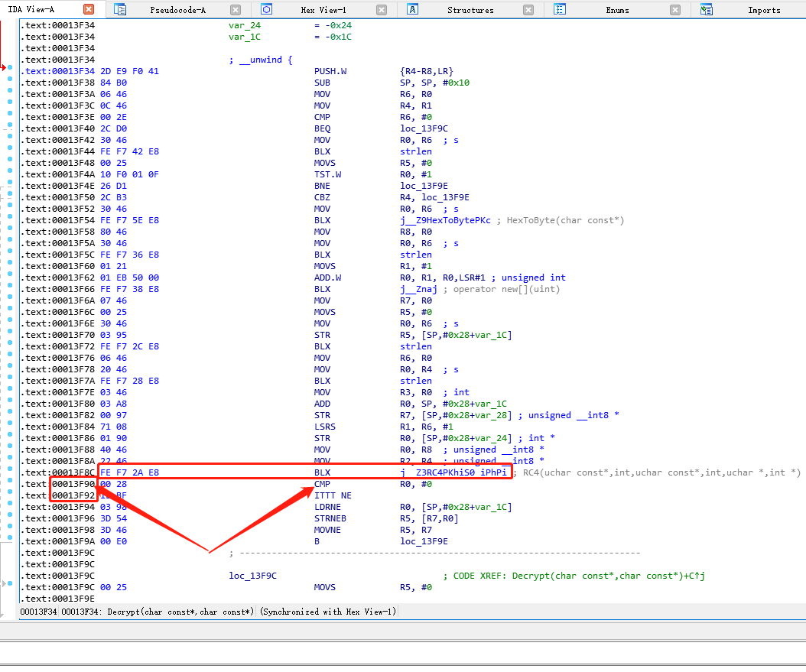
Task: Switch to the Imports tab
Action: click(764, 10)
